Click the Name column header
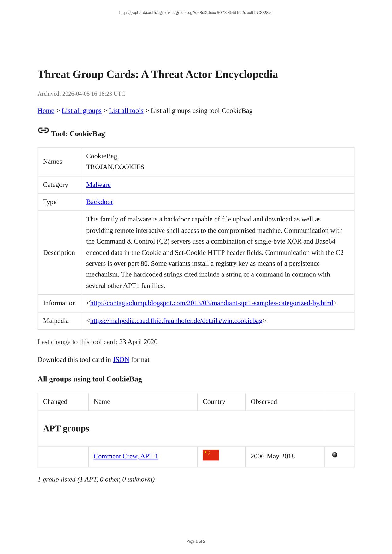392x554 pixels. [x=102, y=402]
